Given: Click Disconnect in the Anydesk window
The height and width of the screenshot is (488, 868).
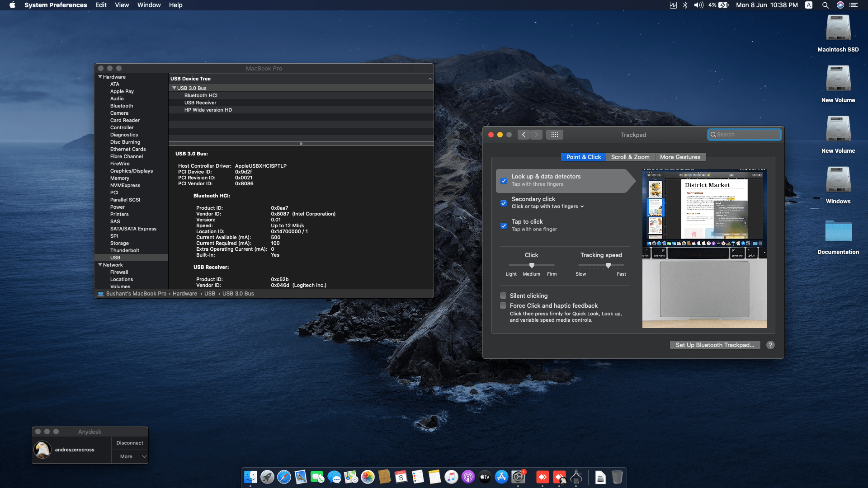Looking at the screenshot, I should click(130, 443).
